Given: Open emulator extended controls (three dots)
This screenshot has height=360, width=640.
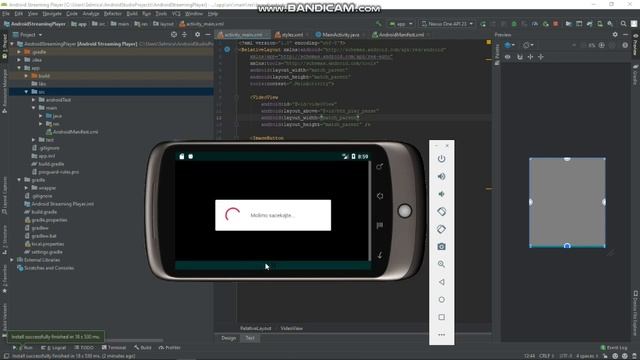Looking at the screenshot, I should (x=441, y=335).
